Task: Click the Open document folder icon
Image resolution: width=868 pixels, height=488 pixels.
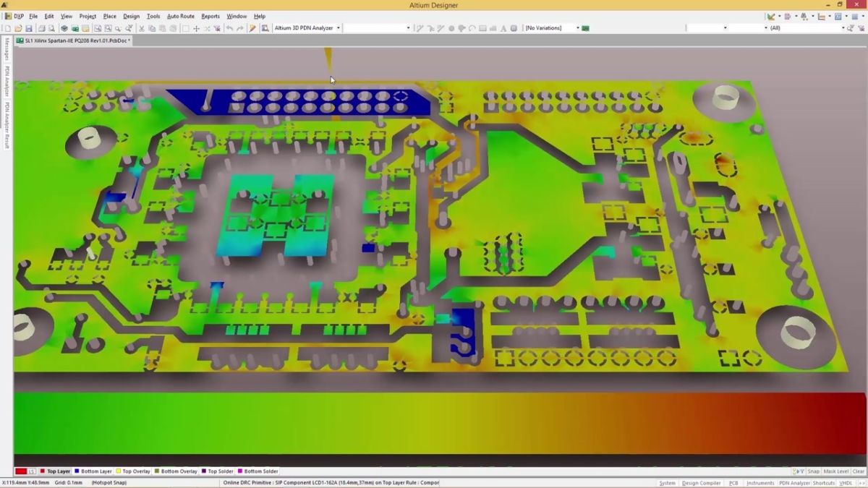Action: [18, 28]
